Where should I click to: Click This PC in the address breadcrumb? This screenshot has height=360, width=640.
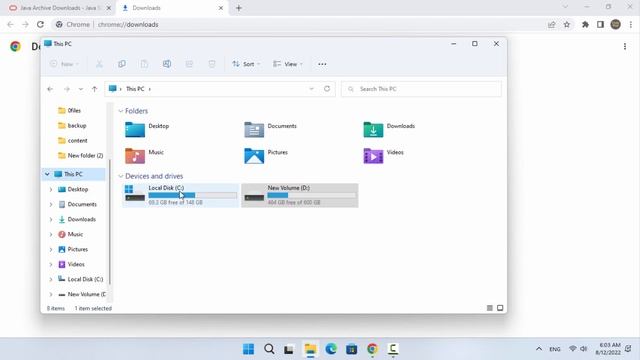[135, 89]
